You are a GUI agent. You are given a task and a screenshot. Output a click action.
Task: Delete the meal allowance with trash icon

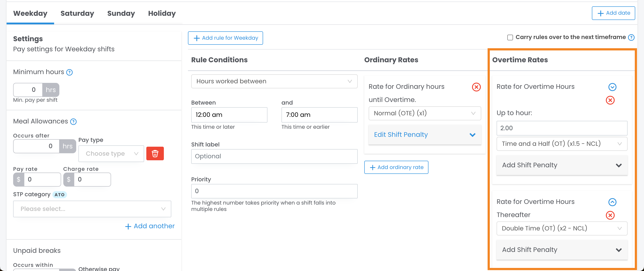pos(155,153)
